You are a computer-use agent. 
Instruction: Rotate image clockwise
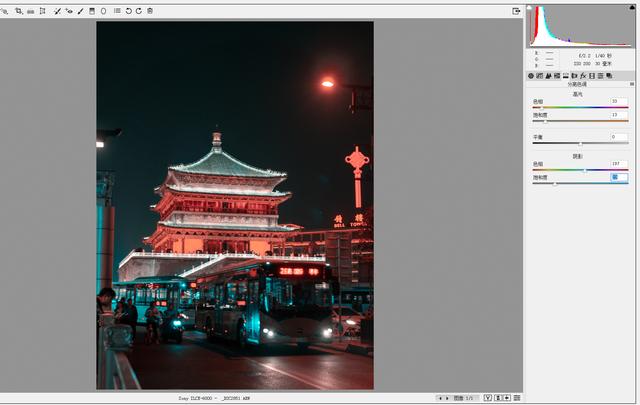139,11
